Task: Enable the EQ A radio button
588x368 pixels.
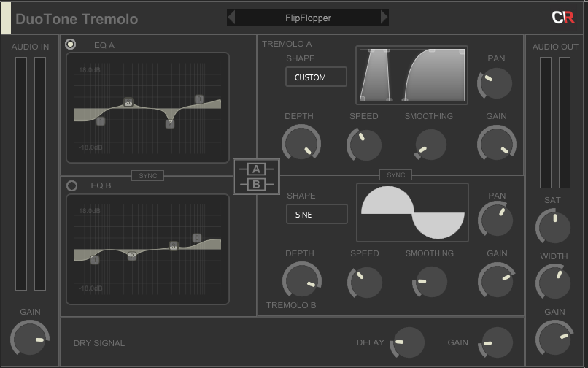Action: point(71,45)
